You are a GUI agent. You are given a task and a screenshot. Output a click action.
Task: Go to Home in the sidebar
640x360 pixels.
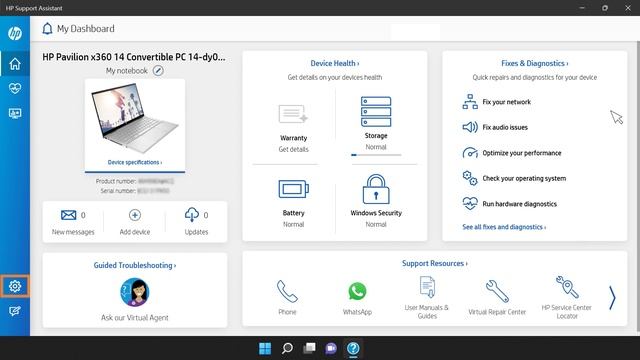tap(15, 64)
